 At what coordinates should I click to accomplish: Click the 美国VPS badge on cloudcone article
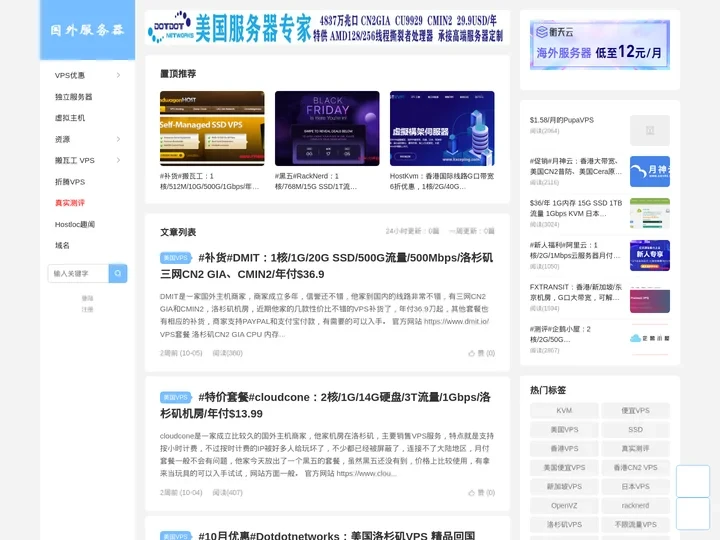175,398
